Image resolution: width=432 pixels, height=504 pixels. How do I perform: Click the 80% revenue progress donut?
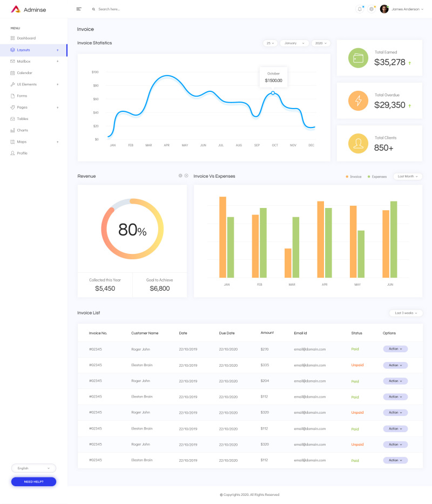132,229
